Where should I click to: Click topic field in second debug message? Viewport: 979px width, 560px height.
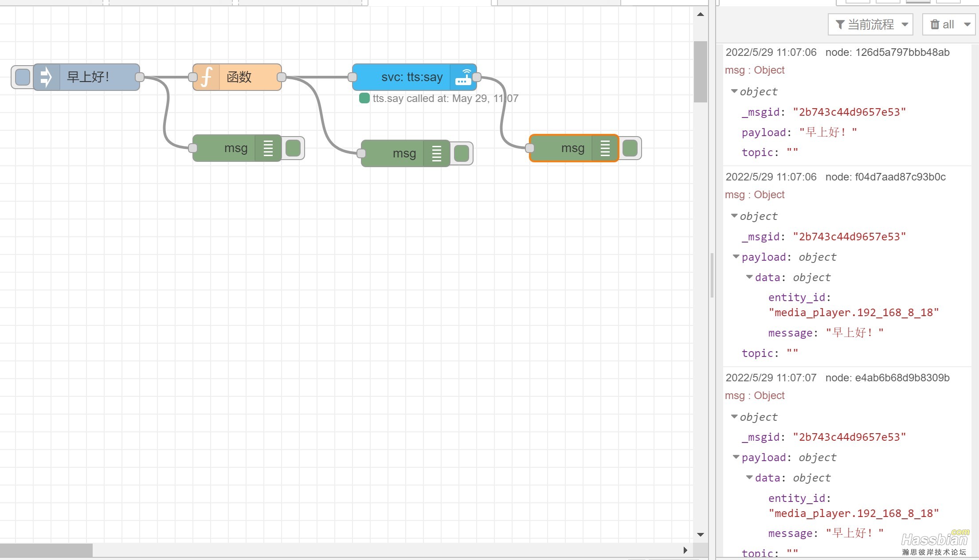[770, 353]
